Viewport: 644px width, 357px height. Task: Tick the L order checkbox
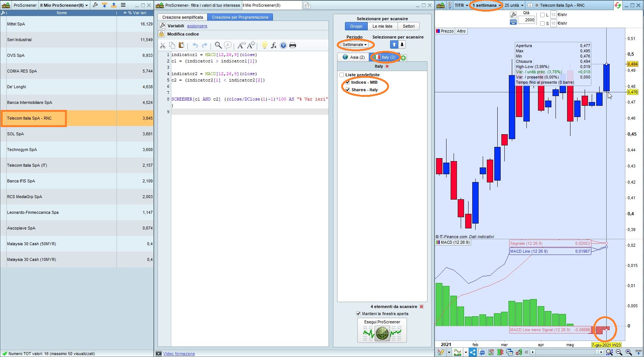click(542, 15)
